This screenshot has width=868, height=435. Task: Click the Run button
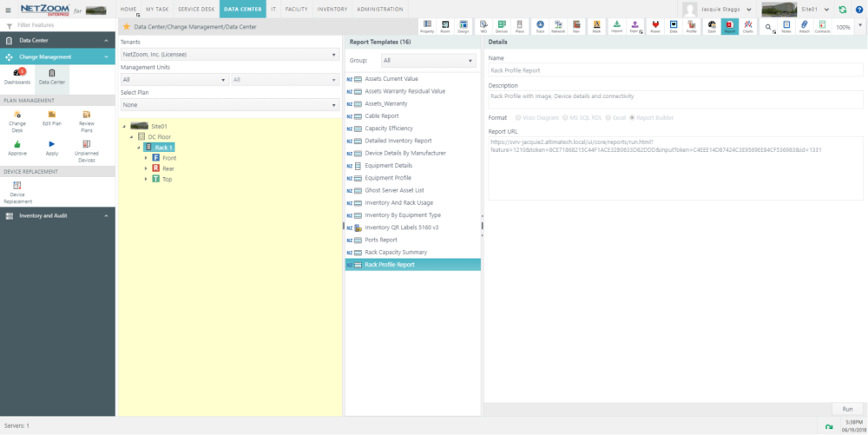[847, 409]
